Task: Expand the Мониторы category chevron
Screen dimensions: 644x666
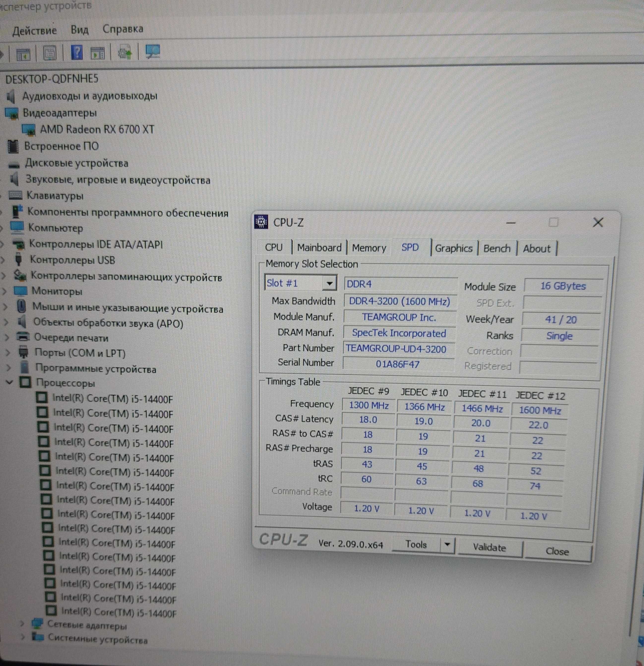Action: click(x=4, y=291)
